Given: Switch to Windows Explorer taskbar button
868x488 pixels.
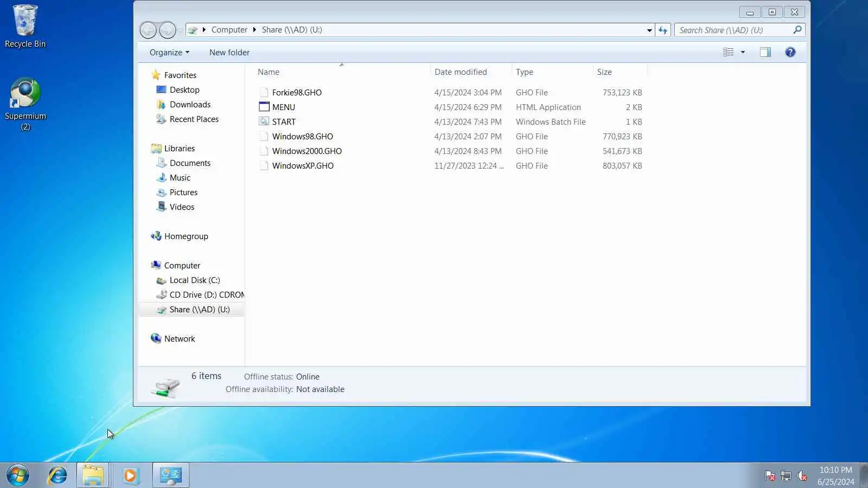Looking at the screenshot, I should click(93, 475).
